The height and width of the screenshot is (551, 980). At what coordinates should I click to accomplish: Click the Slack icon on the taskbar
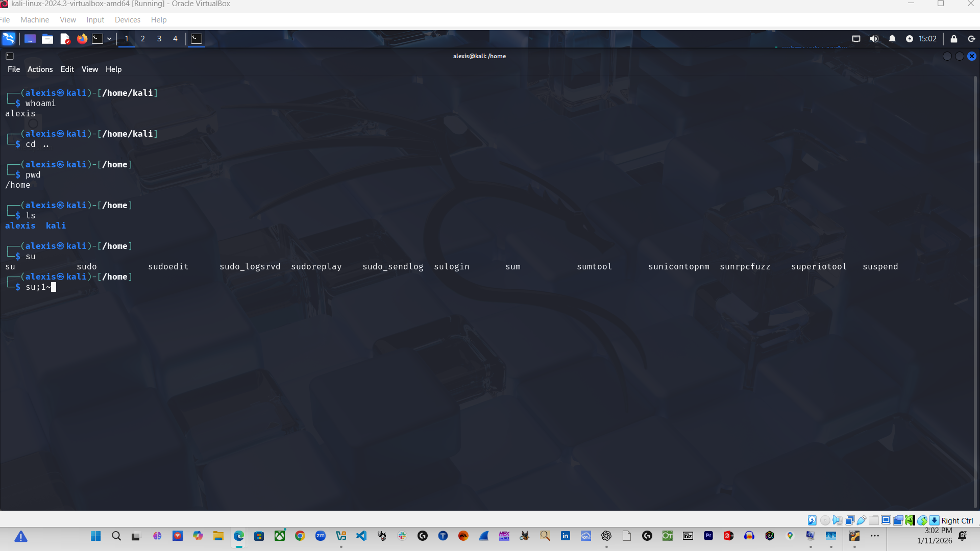coord(402,536)
